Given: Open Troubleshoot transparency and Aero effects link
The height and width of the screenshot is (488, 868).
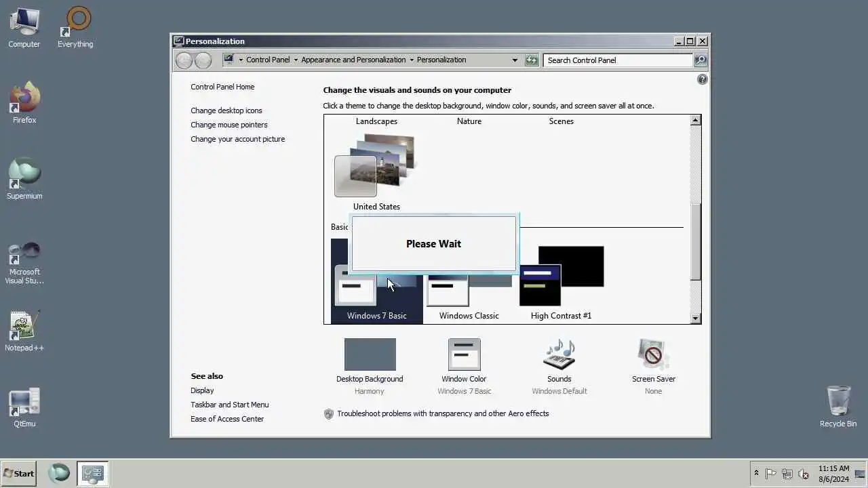Looking at the screenshot, I should [x=443, y=413].
